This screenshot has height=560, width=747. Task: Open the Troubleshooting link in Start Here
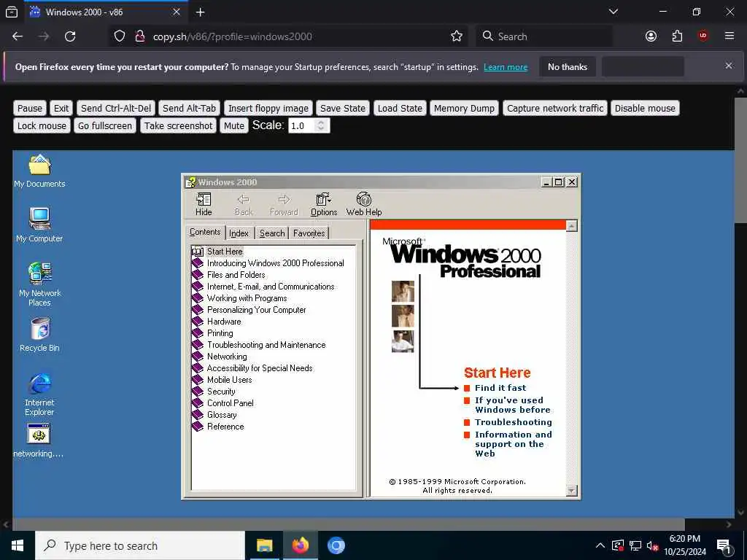tap(513, 422)
